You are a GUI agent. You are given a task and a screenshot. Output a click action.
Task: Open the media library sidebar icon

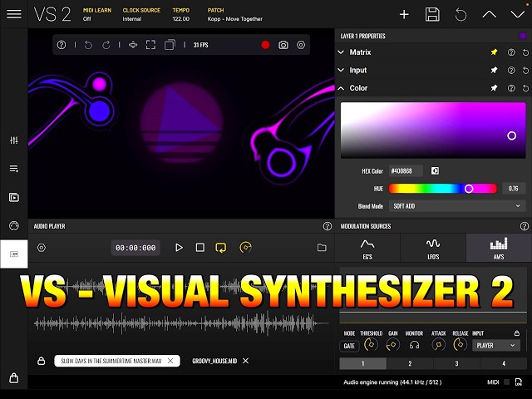[14, 197]
